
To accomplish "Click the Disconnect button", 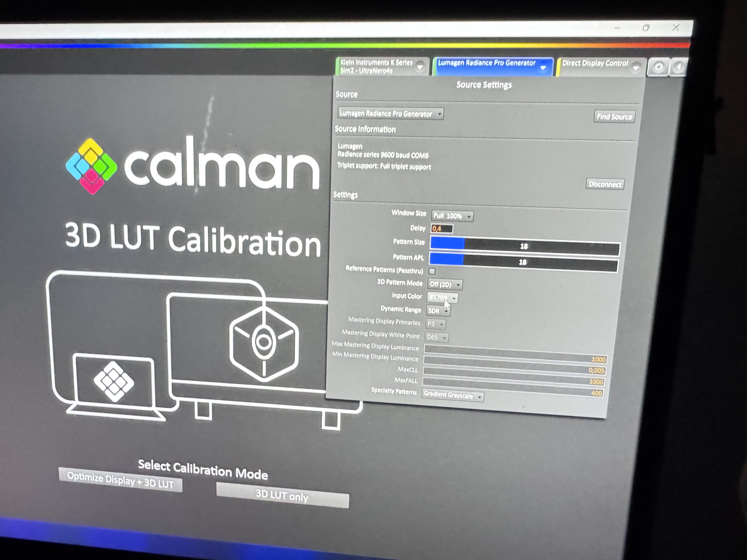I will click(605, 184).
